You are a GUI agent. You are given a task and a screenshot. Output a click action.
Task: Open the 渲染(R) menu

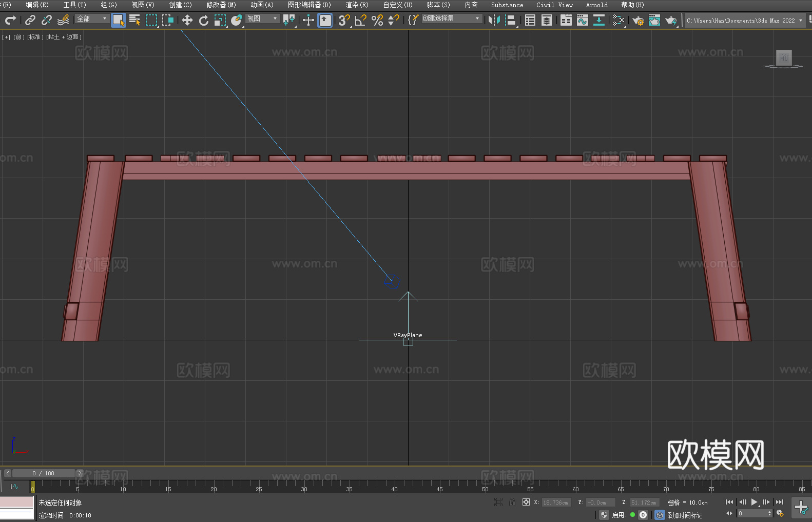point(357,5)
